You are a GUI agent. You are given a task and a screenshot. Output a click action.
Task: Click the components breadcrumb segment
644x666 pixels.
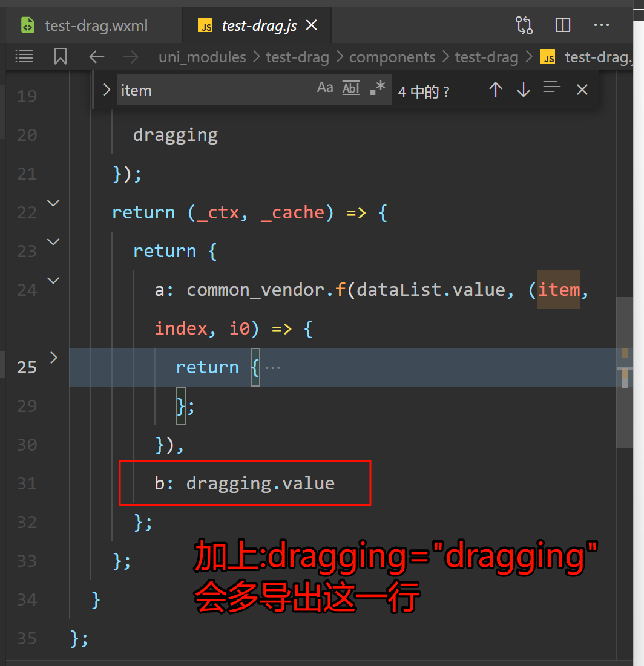pos(392,57)
